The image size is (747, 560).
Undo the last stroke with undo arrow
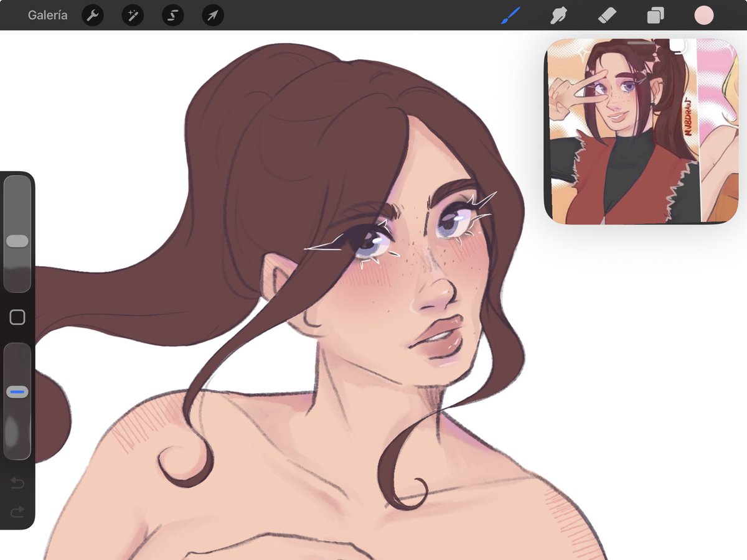tap(17, 483)
